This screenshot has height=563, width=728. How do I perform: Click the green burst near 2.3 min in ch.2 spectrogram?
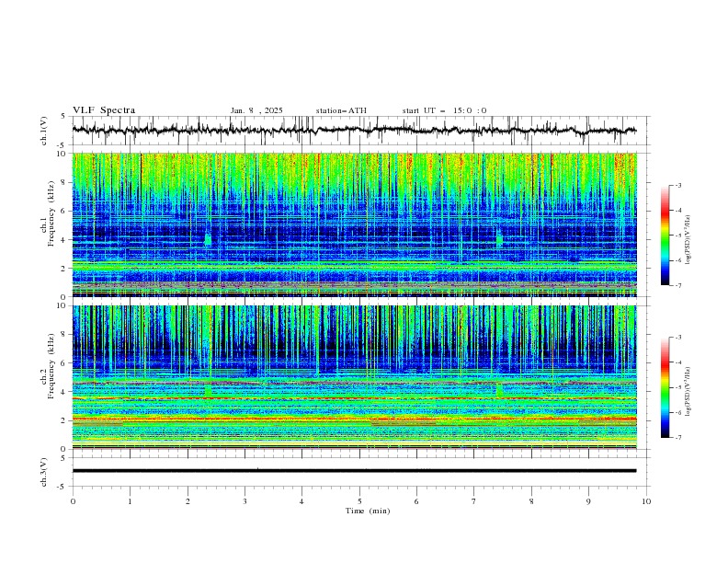point(208,390)
